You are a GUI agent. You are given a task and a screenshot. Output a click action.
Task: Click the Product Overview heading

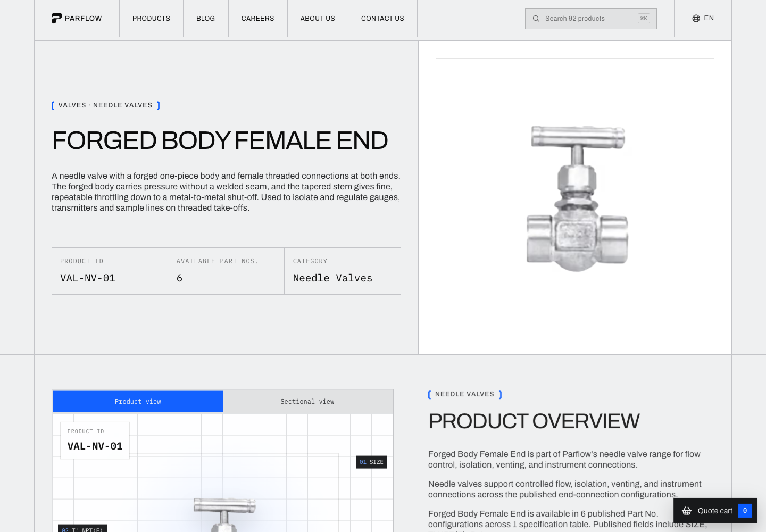[x=534, y=421]
